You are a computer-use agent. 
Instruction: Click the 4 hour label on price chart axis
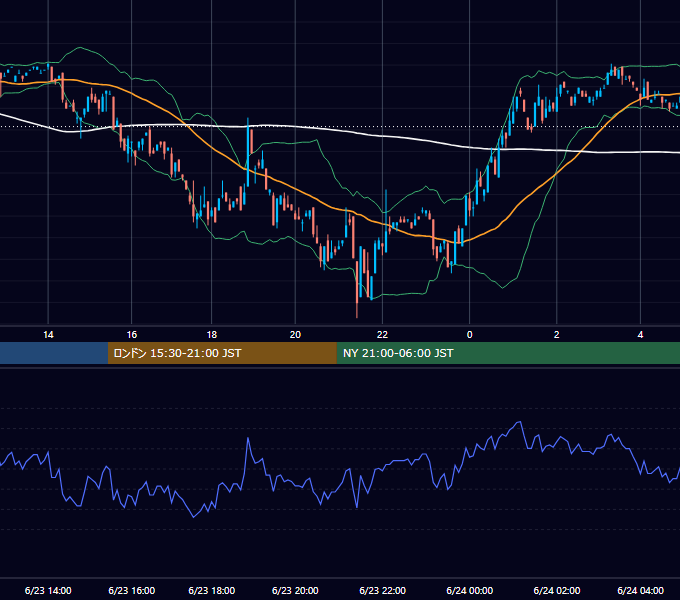[640, 335]
